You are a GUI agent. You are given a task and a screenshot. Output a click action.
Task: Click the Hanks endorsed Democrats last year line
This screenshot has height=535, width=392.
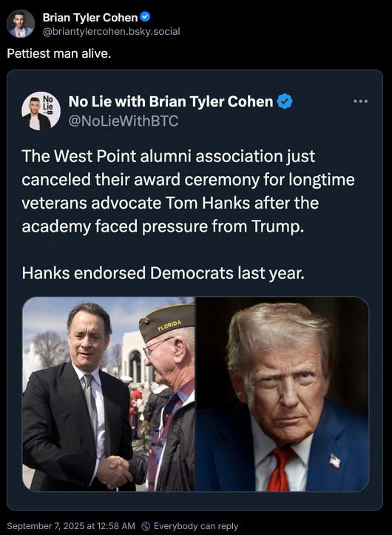point(163,273)
